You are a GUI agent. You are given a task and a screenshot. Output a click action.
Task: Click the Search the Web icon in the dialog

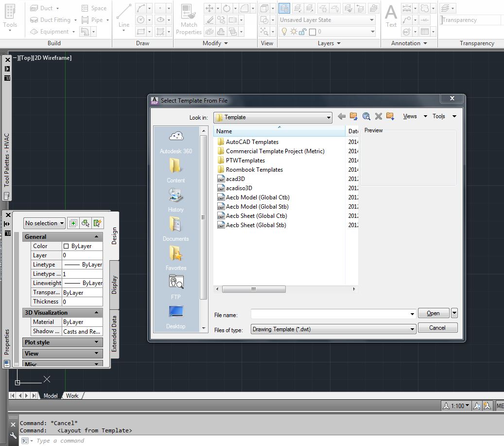click(366, 116)
